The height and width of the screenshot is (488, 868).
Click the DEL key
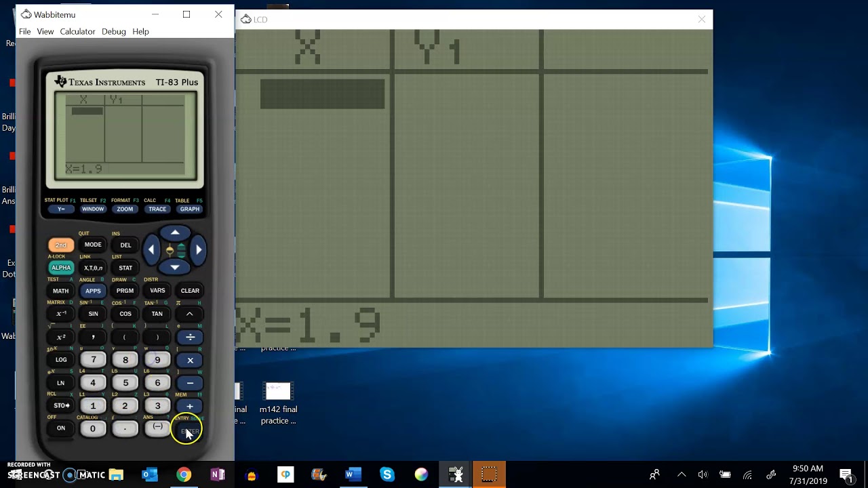click(x=125, y=245)
